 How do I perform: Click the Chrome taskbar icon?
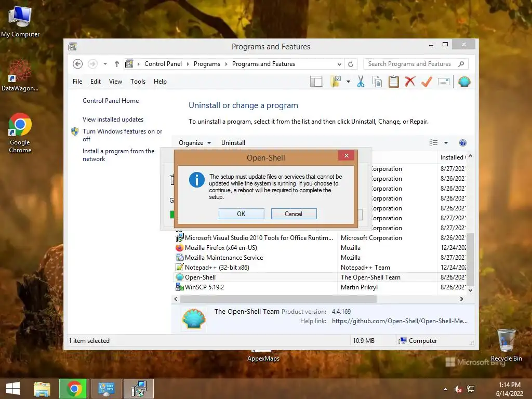tap(74, 389)
